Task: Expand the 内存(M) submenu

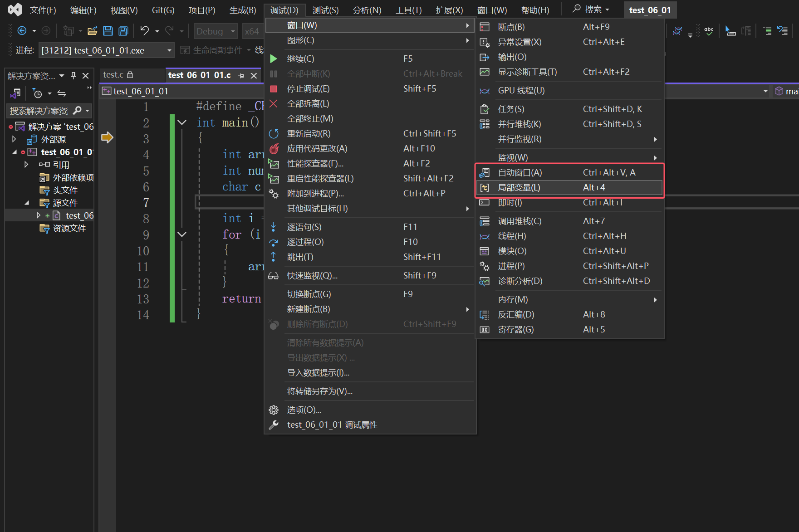Action: [x=569, y=299]
